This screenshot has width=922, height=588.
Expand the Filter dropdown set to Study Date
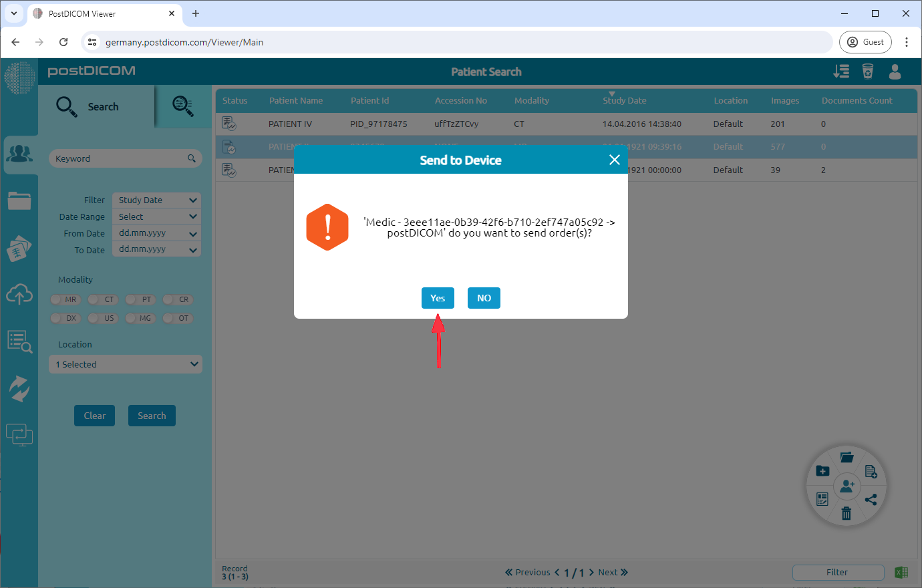[x=156, y=199]
